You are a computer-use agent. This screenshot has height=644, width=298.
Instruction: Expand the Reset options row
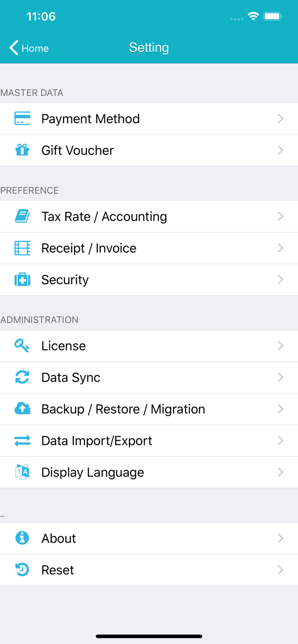coord(149,570)
